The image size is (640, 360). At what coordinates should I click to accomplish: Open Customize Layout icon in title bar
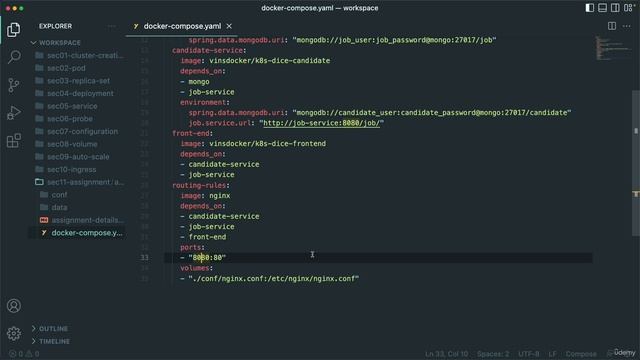pyautogui.click(x=628, y=8)
